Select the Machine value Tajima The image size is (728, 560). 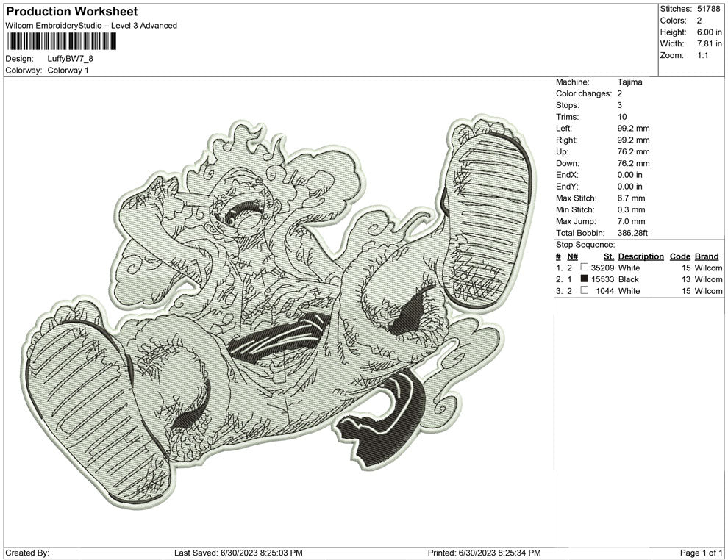(629, 82)
